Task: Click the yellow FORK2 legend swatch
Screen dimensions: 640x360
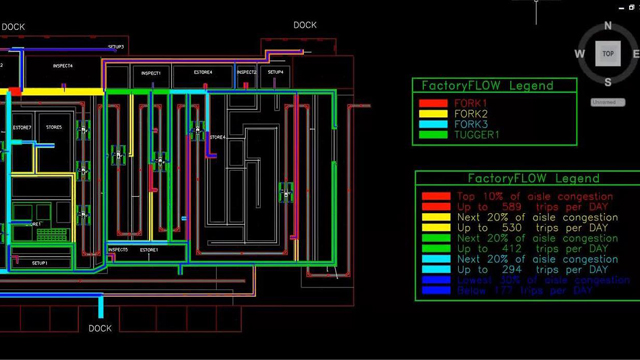Action: tap(433, 114)
